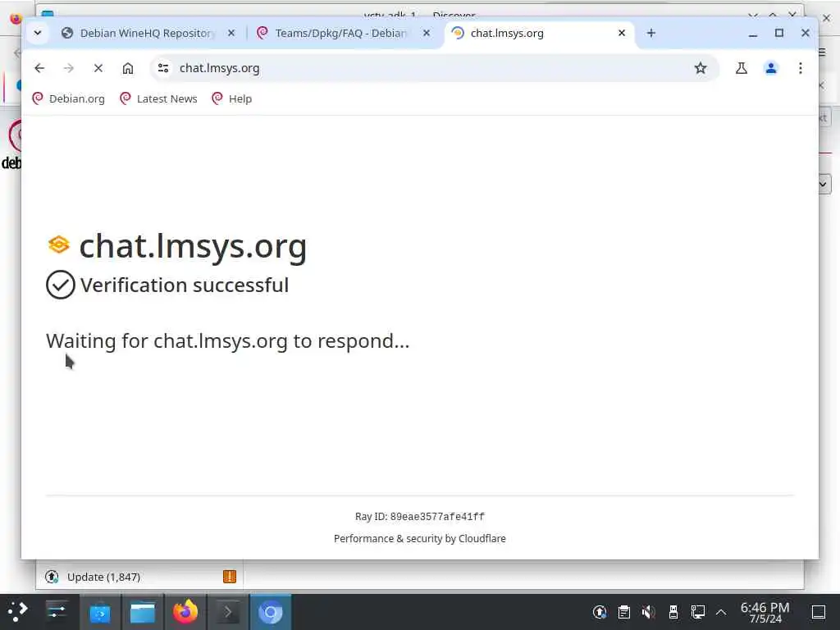Open the Latest News bookmark

pyautogui.click(x=158, y=98)
